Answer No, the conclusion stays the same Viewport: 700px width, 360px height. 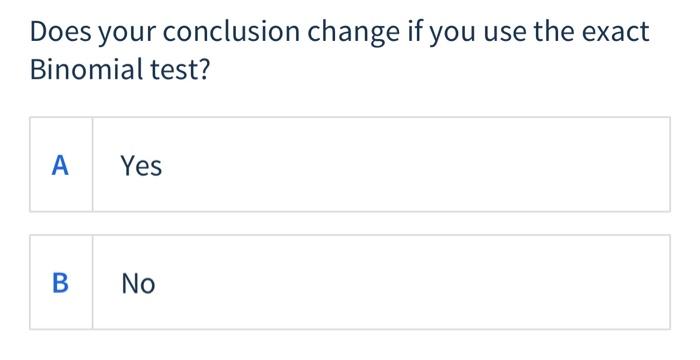(x=350, y=282)
